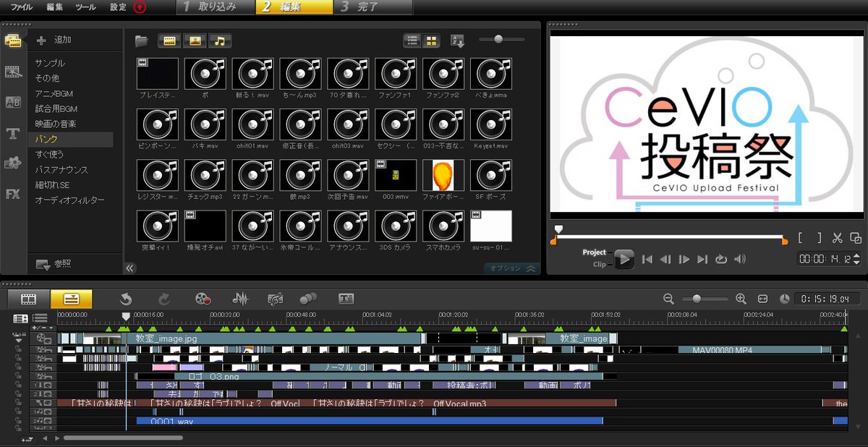Open the Auto Music icon

pos(275,298)
